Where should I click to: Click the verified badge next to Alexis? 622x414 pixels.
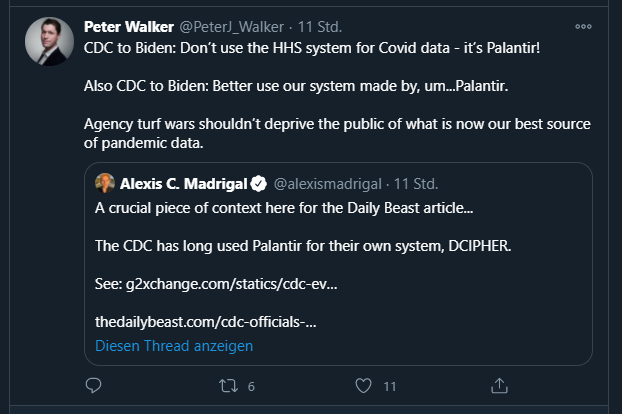(x=258, y=184)
